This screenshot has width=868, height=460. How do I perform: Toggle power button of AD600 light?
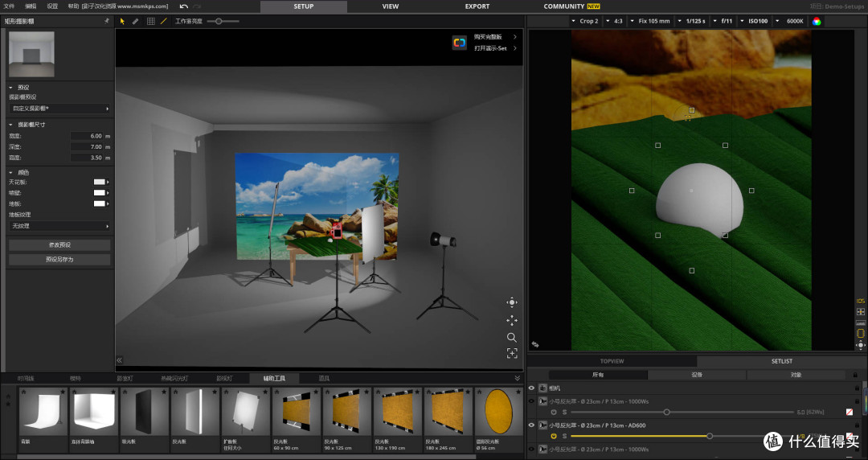pos(554,436)
